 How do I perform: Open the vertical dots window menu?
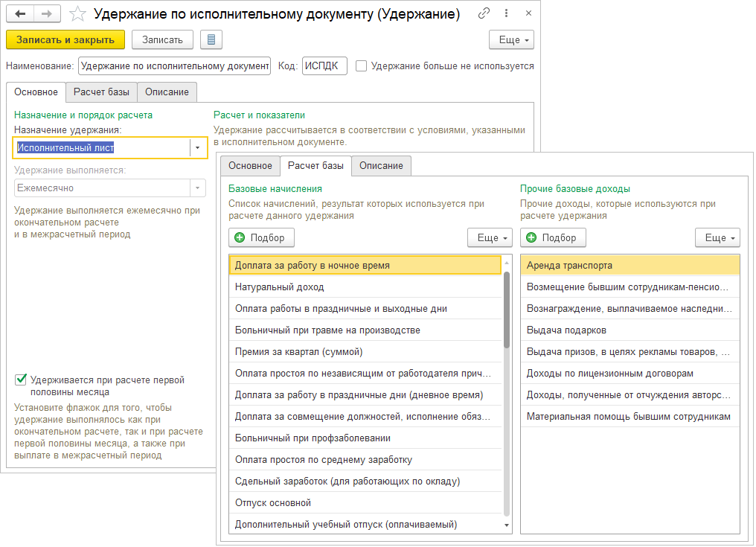(506, 14)
